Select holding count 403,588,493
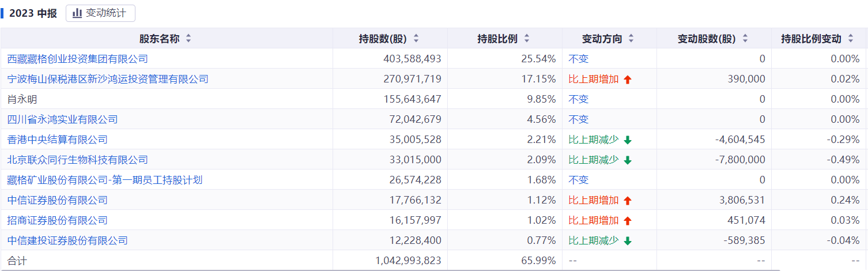This screenshot has height=271, width=868. (412, 59)
